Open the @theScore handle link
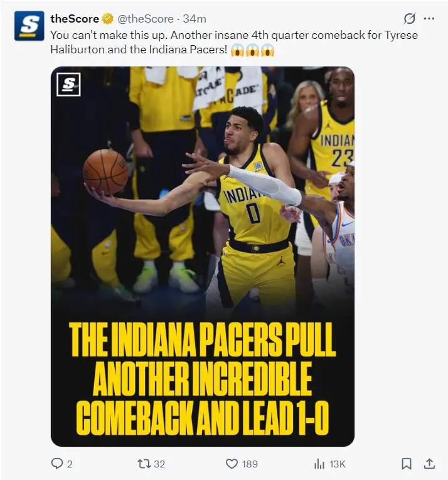448x480 pixels. click(x=146, y=19)
